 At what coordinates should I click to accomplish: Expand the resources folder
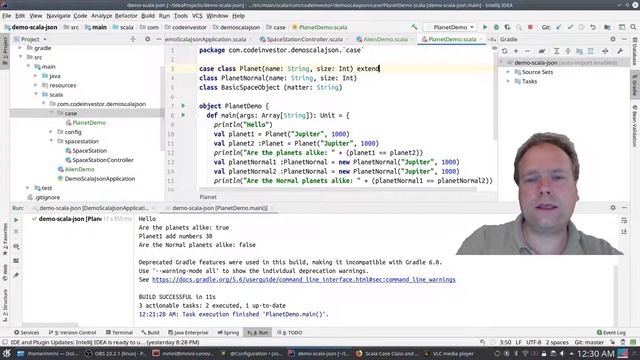point(36,85)
